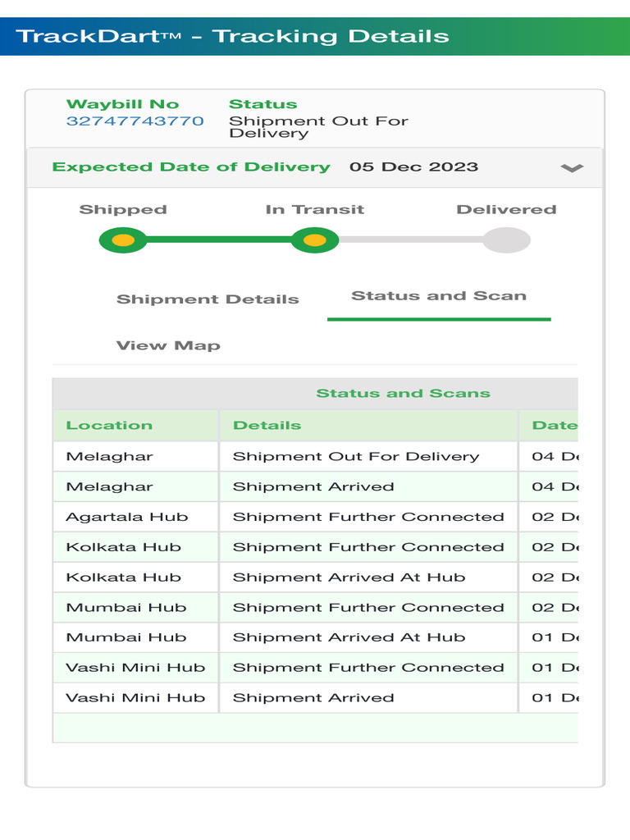This screenshot has height=840, width=630.
Task: Click the Vashi Mini Hub Shipment Arrived row
Action: tap(313, 698)
